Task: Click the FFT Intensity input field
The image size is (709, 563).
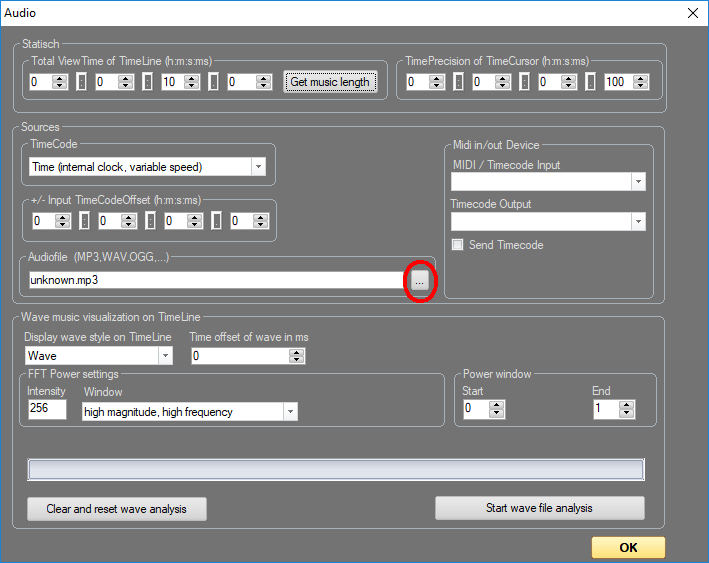Action: 46,409
